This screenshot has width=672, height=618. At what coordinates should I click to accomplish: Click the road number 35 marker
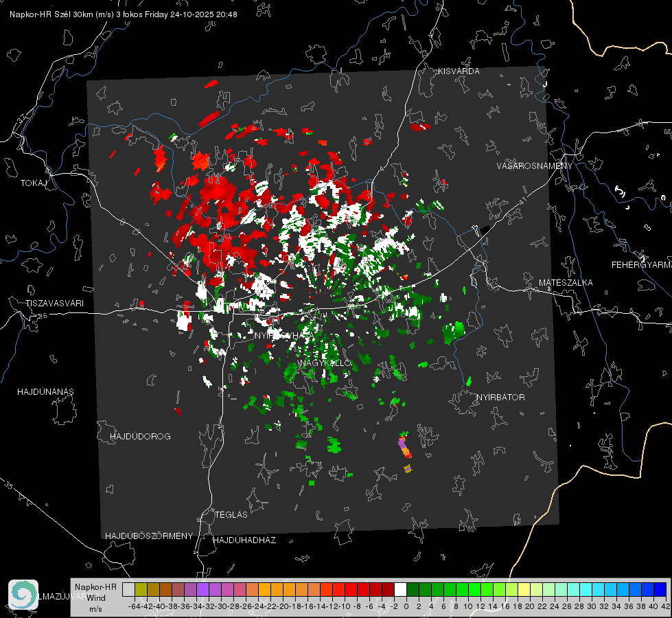9,485
